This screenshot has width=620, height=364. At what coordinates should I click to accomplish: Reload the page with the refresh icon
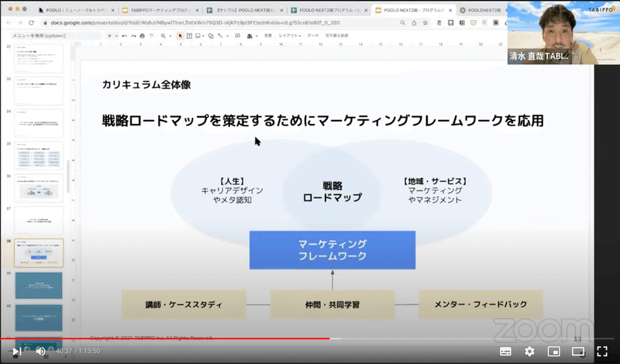pyautogui.click(x=31, y=23)
